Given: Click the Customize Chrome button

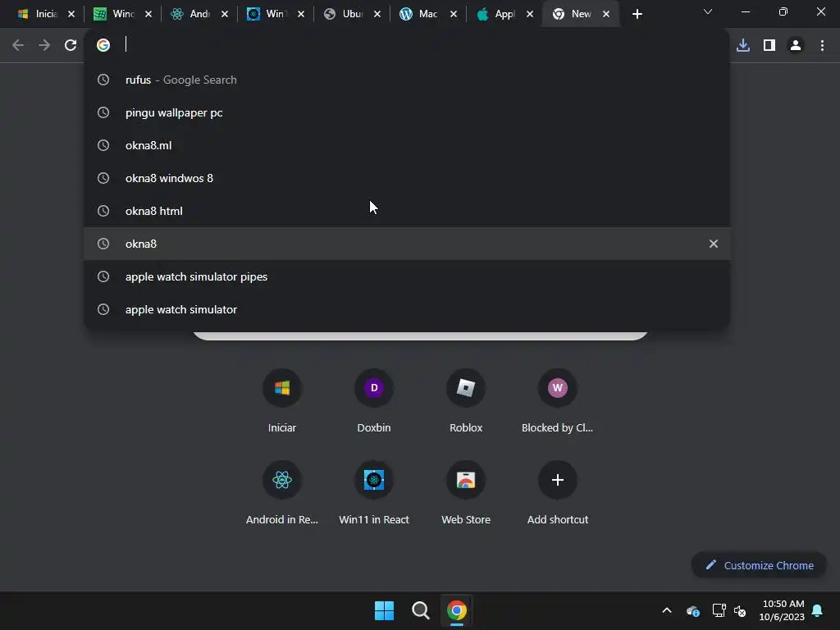Looking at the screenshot, I should click(759, 565).
